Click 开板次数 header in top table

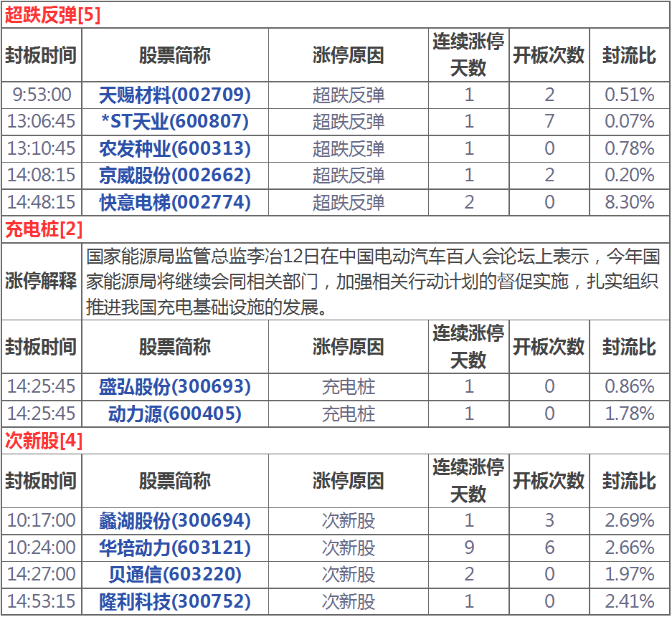click(549, 55)
